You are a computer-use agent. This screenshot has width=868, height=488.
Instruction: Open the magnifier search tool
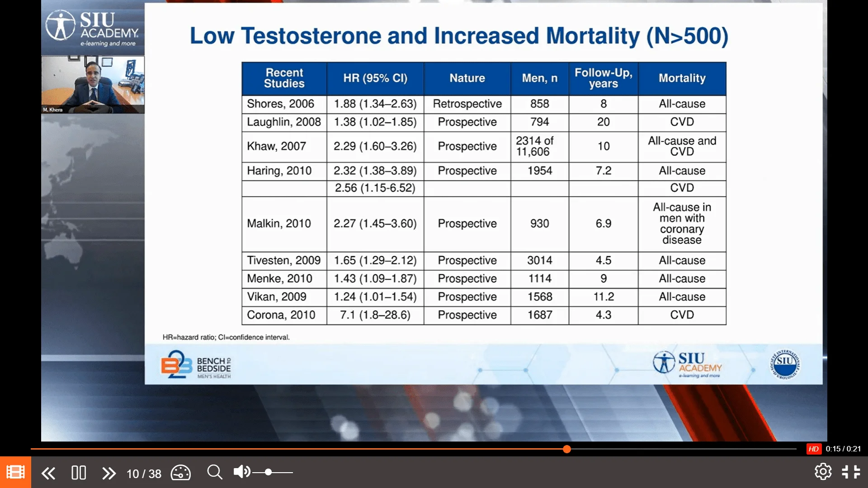[x=215, y=472]
